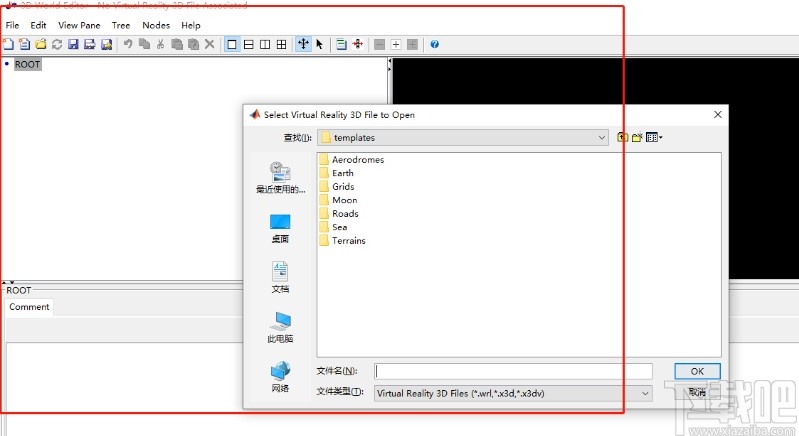Click the Reload toolbar icon
The height and width of the screenshot is (436, 799).
click(57, 44)
